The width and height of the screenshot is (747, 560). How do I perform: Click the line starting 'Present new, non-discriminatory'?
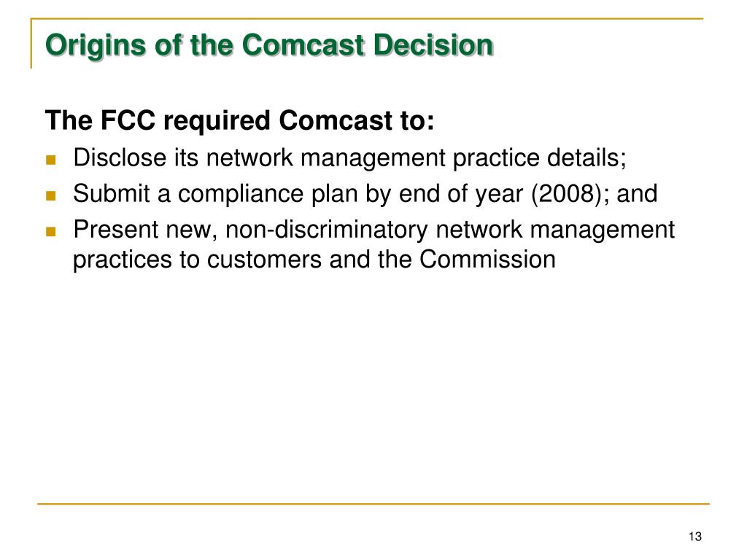[373, 230]
